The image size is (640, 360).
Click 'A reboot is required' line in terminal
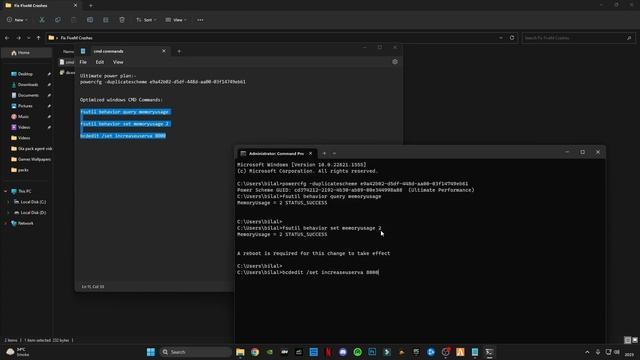313,253
